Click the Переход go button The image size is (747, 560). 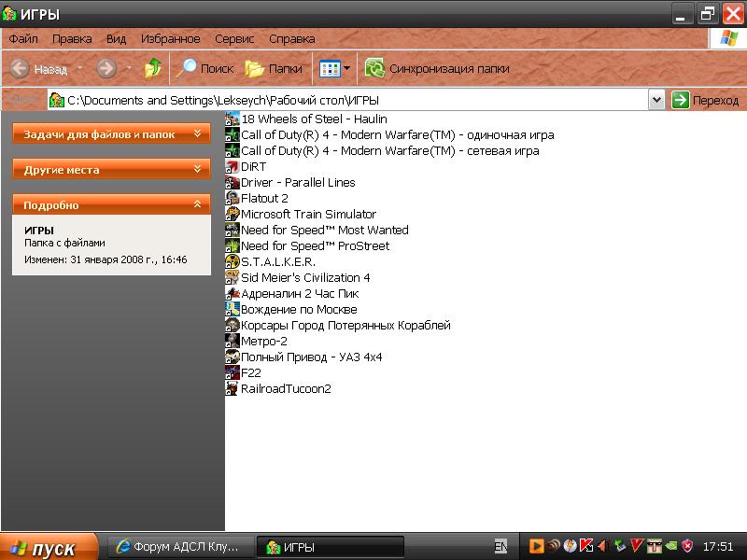click(x=705, y=100)
